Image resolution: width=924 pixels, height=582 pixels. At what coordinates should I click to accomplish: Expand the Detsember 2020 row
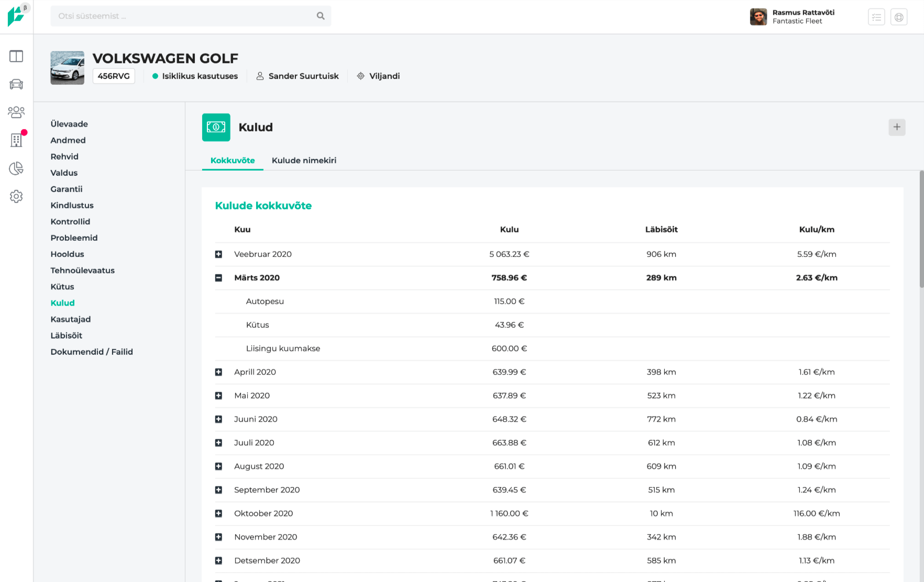(218, 561)
